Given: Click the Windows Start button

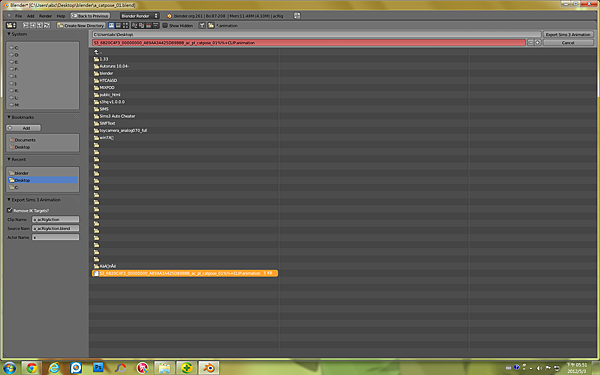Looking at the screenshot, I should tap(9, 368).
